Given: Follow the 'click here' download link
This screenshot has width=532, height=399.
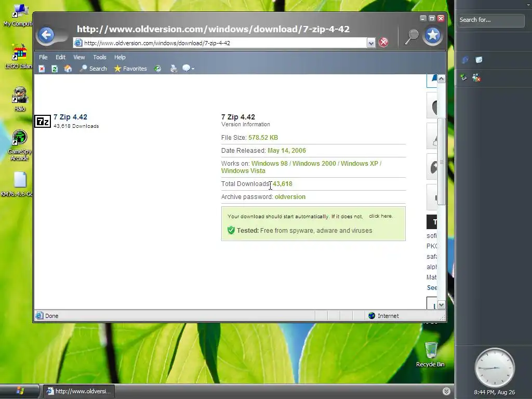Looking at the screenshot, I should 380,216.
